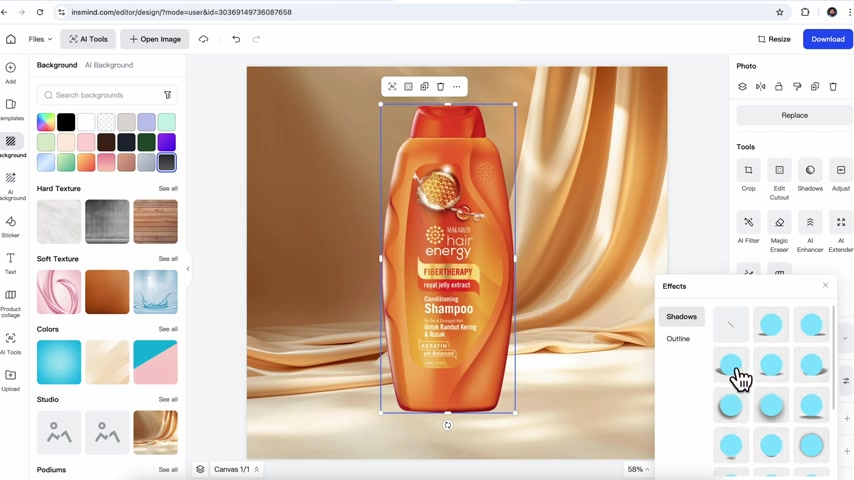Open the Shadows tool
Screen dimensions: 854x480
pyautogui.click(x=810, y=175)
